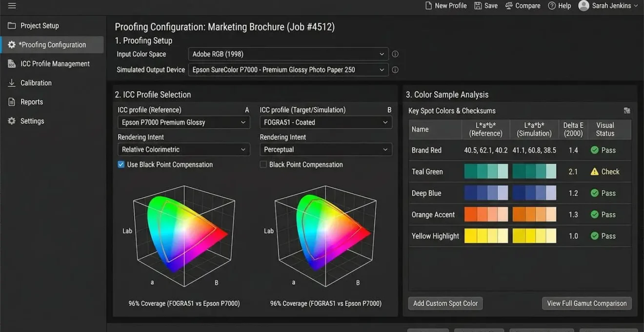
Task: Click Brand Red reference value 40.5, 62.1, 40.2
Action: [486, 150]
